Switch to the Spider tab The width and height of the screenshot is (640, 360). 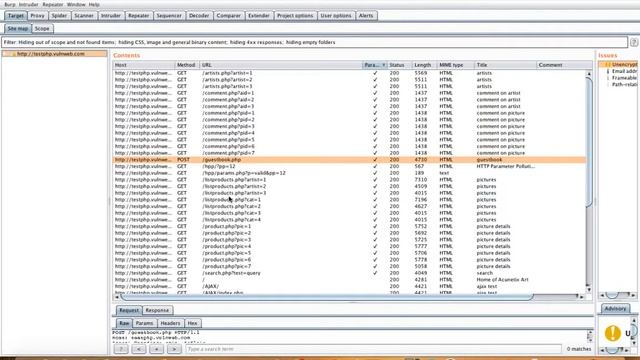click(59, 16)
